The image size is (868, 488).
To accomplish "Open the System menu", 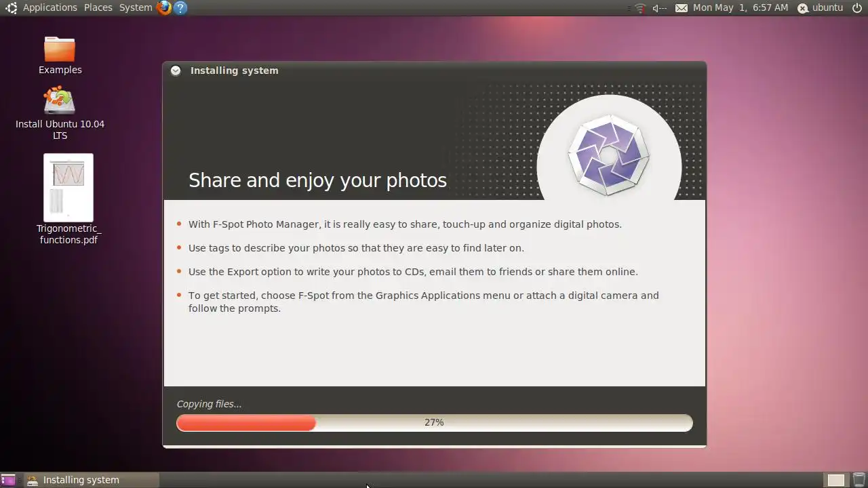I will click(136, 7).
